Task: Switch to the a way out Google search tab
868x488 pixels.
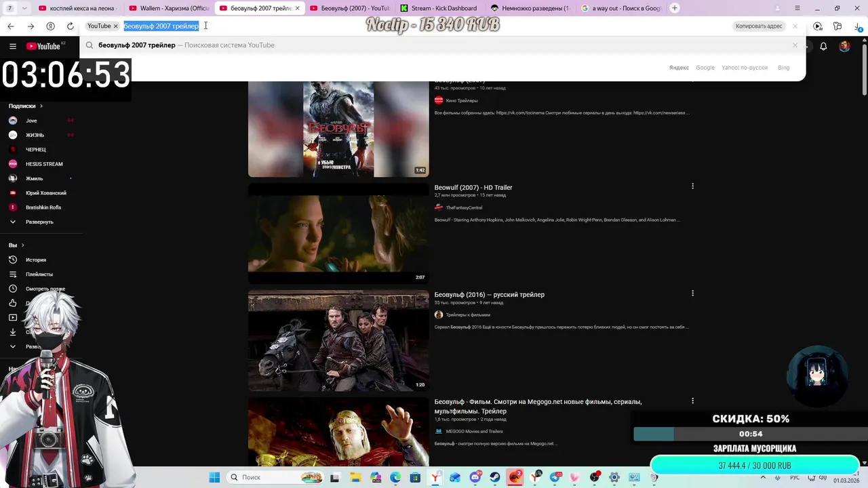Action: [x=620, y=8]
